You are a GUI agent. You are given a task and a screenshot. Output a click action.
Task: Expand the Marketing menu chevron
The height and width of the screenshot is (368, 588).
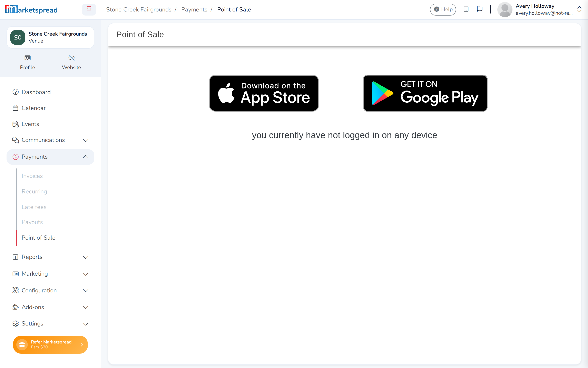[x=86, y=274]
